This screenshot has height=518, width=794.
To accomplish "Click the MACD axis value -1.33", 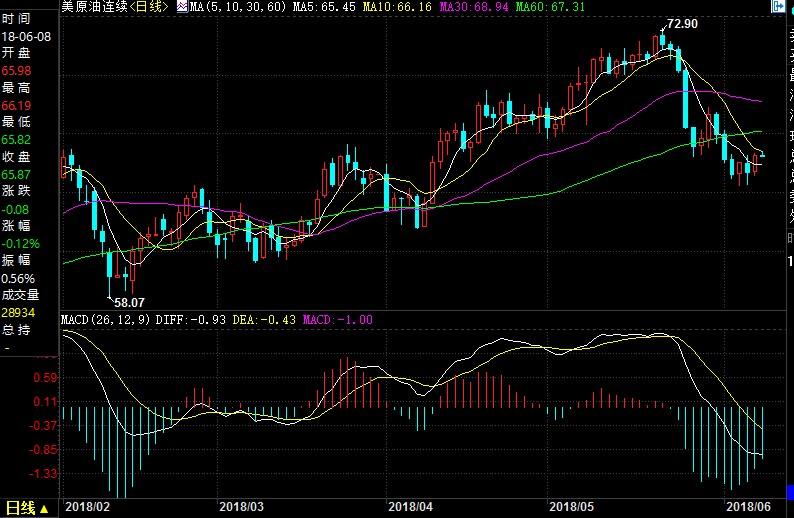I will [43, 473].
